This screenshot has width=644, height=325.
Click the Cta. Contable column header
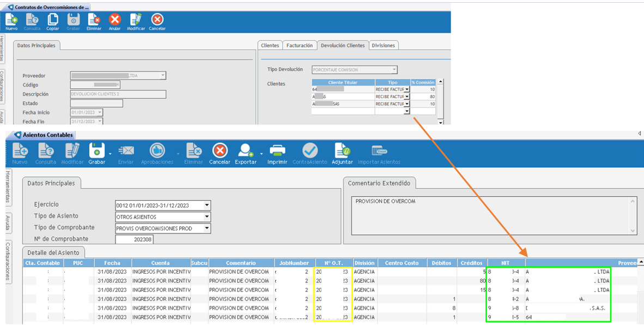pos(42,263)
